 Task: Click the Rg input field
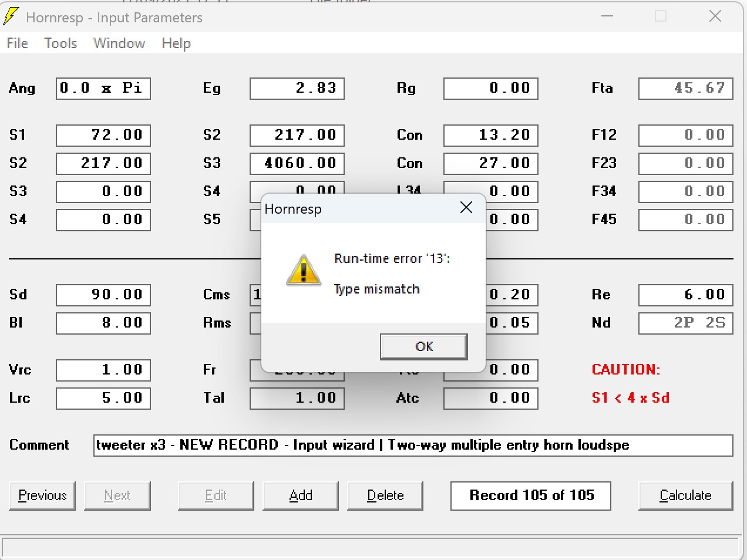click(x=491, y=88)
